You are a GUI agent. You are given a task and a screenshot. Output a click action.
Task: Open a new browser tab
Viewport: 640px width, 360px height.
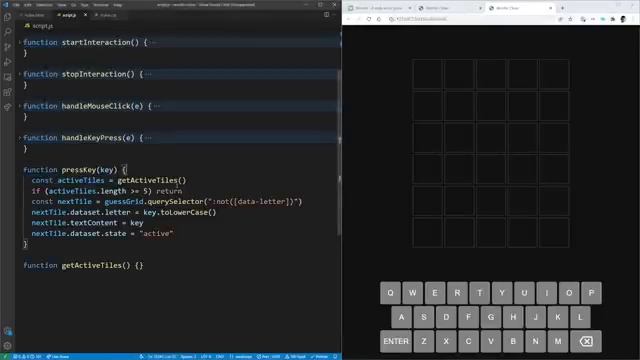coord(562,8)
